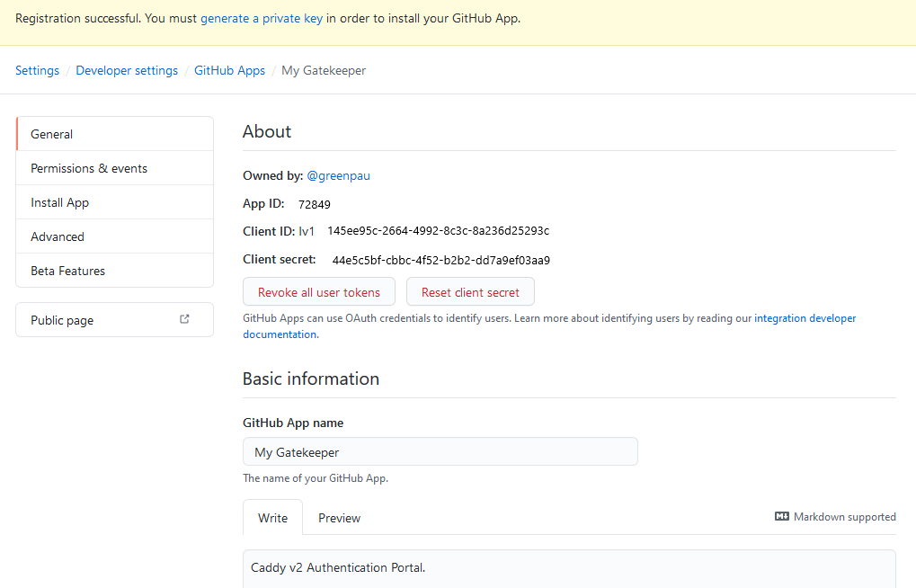
Task: Click the My Gatekeeper breadcrumb
Action: pos(323,69)
